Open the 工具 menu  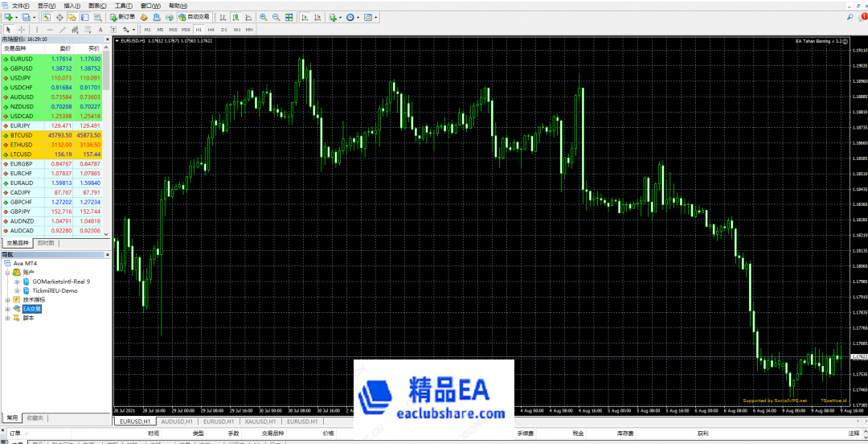click(124, 6)
